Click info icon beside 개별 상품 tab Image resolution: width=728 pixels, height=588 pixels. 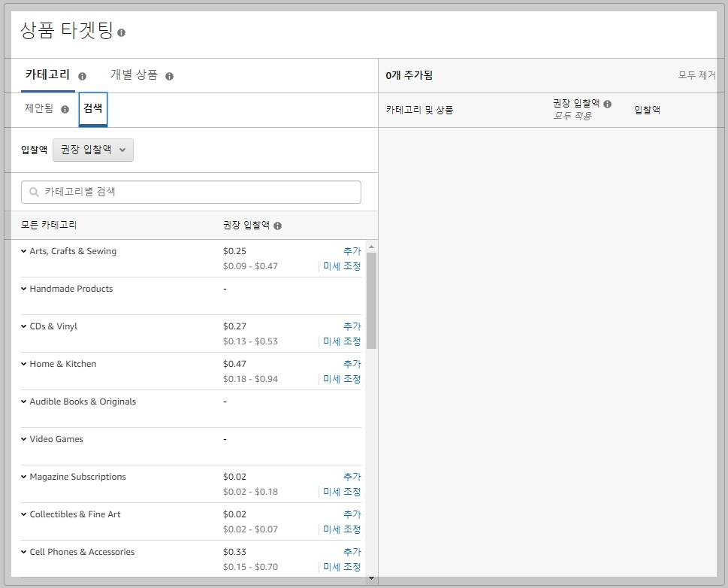click(170, 76)
